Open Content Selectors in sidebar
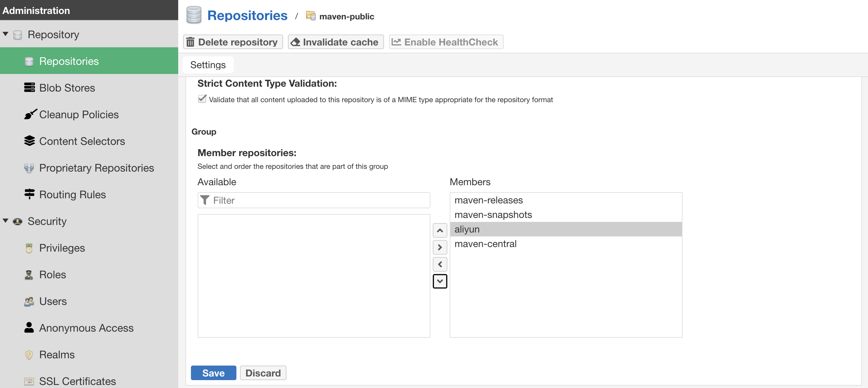868x388 pixels. (82, 141)
